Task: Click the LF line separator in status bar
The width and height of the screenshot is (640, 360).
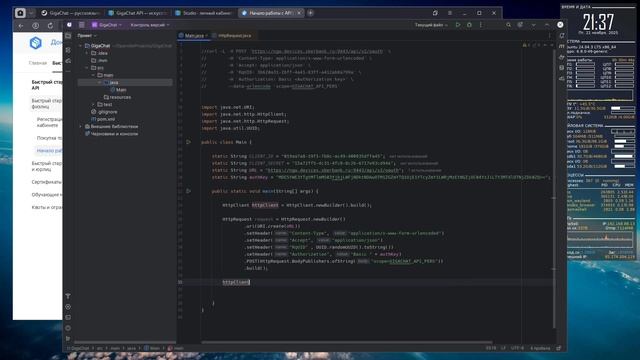Action: coord(503,348)
